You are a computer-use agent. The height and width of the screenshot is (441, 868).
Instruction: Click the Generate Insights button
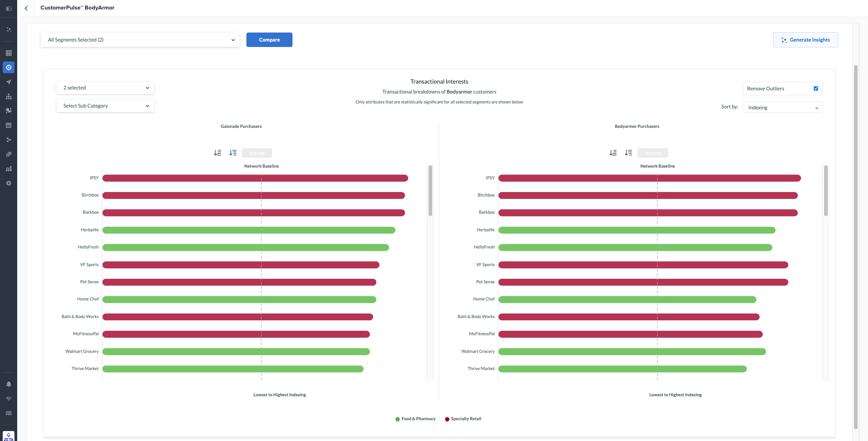pyautogui.click(x=806, y=40)
